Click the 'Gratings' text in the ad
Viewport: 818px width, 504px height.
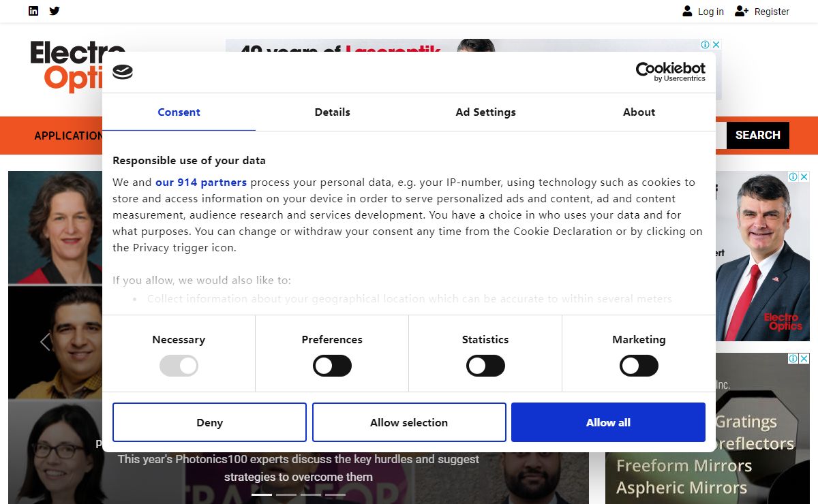point(746,422)
